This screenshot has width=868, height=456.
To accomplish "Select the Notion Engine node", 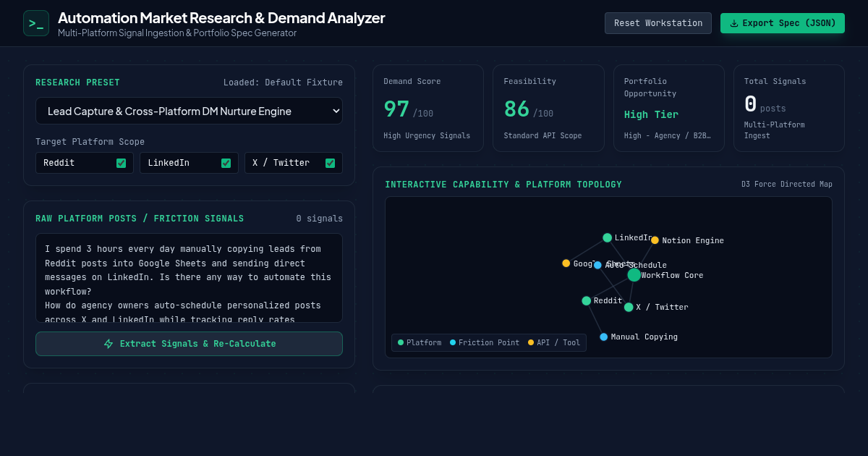I will point(655,240).
